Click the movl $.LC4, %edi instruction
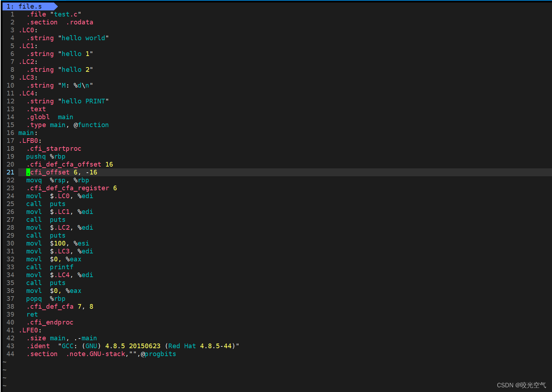 [x=60, y=275]
